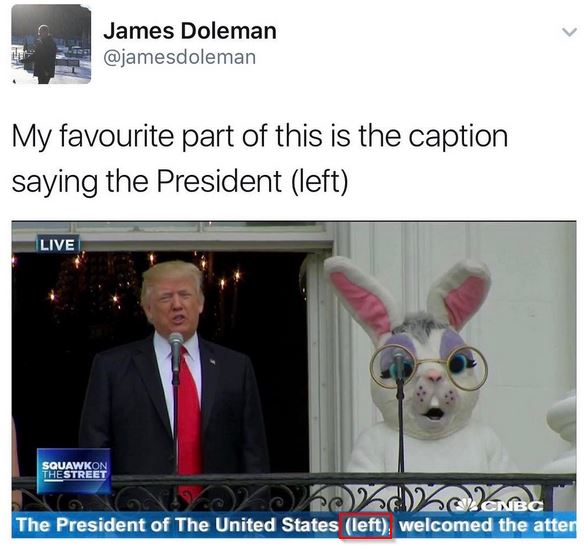Open the @jamesdoleman handle link
Image resolution: width=584 pixels, height=546 pixels.
(179, 57)
